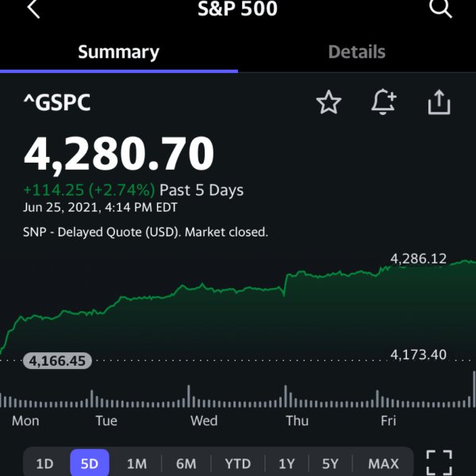Tap the back arrow icon

click(33, 9)
